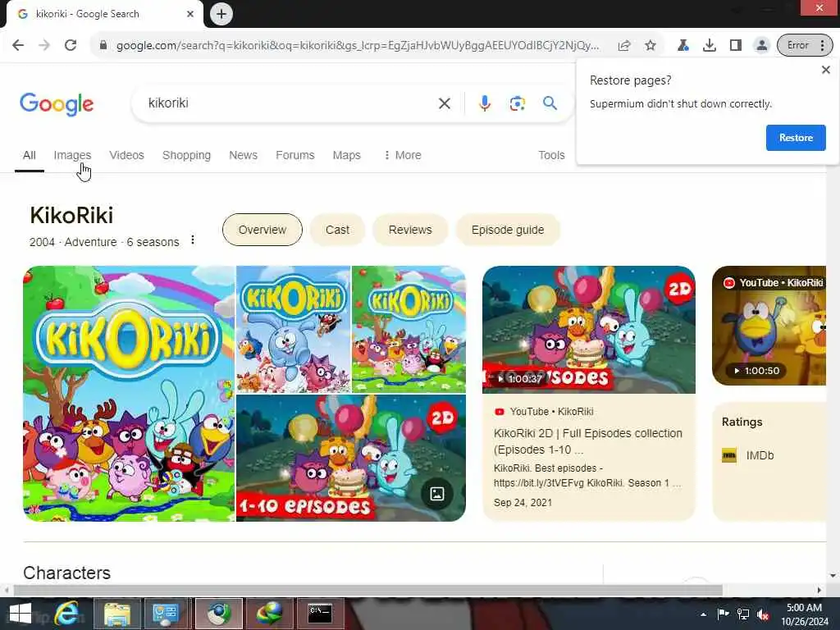The height and width of the screenshot is (630, 840).
Task: Clear the search box with the X
Action: point(444,103)
